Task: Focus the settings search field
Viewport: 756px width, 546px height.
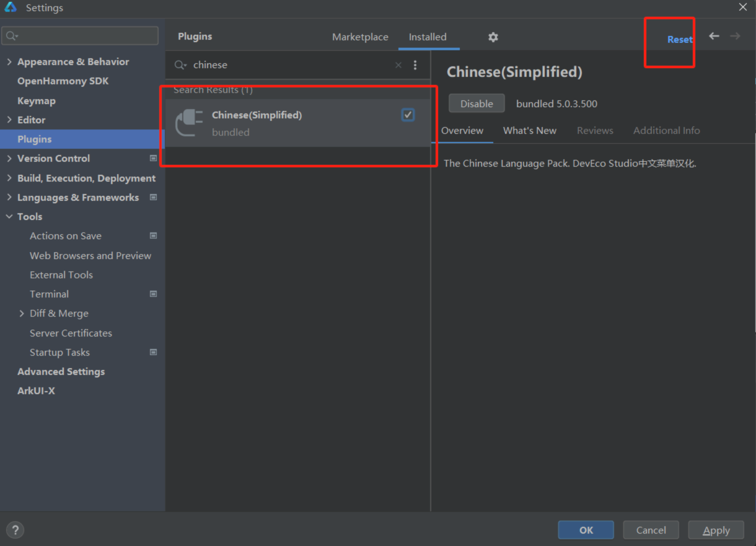Action: (80, 36)
